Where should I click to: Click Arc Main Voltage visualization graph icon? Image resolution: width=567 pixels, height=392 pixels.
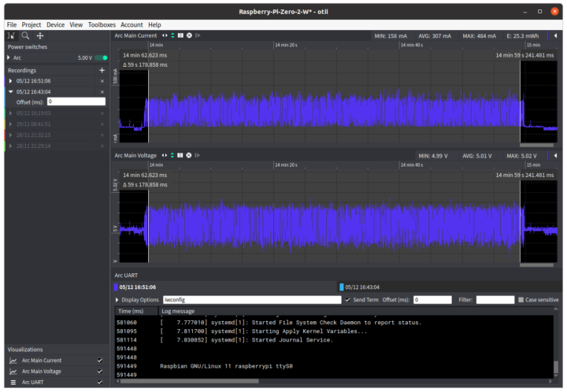pyautogui.click(x=13, y=372)
